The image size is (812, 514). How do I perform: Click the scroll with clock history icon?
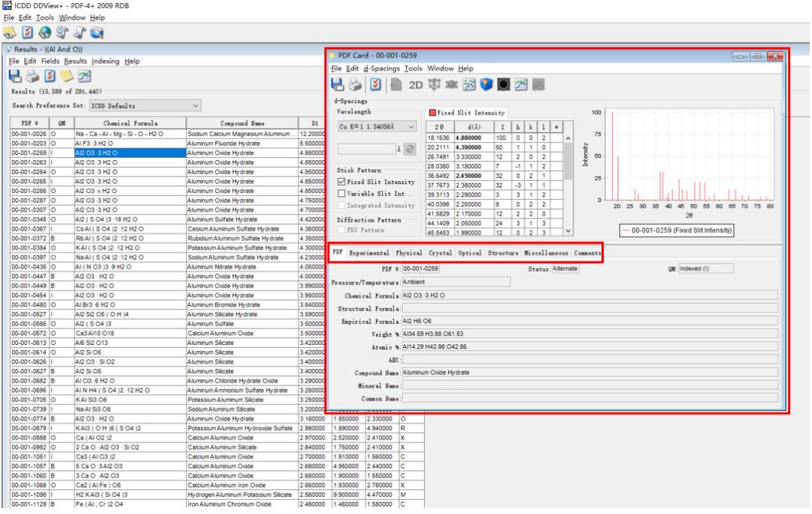[62, 33]
